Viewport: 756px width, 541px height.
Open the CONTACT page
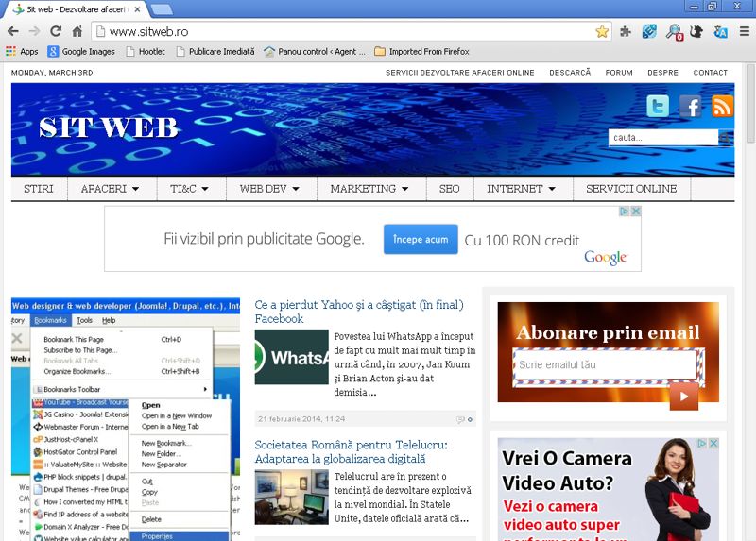pyautogui.click(x=711, y=73)
